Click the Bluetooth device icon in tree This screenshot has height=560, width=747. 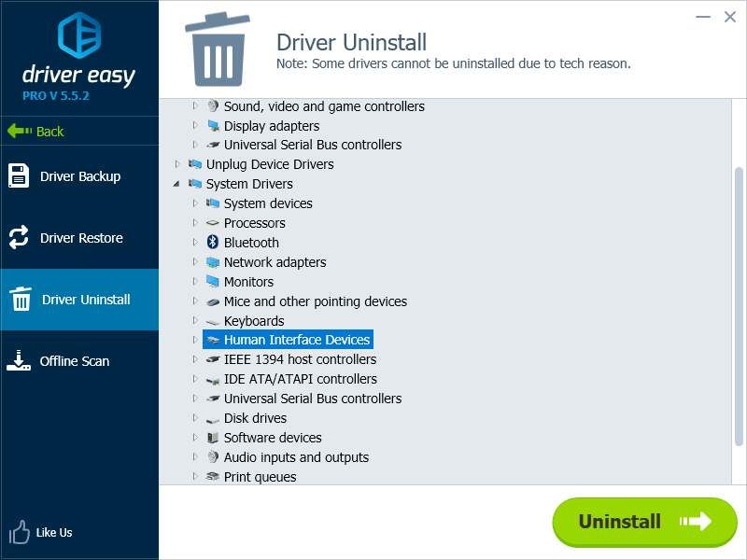213,243
